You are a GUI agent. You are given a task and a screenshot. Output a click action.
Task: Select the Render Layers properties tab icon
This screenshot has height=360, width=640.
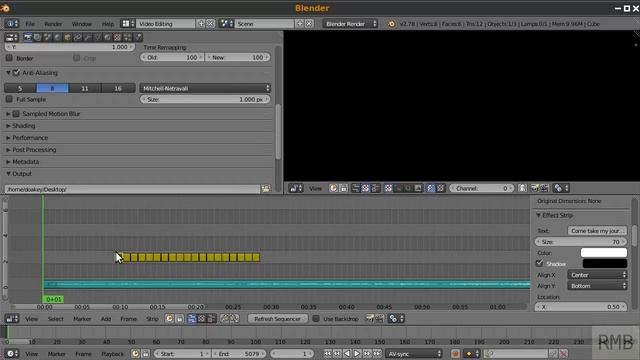point(38,38)
